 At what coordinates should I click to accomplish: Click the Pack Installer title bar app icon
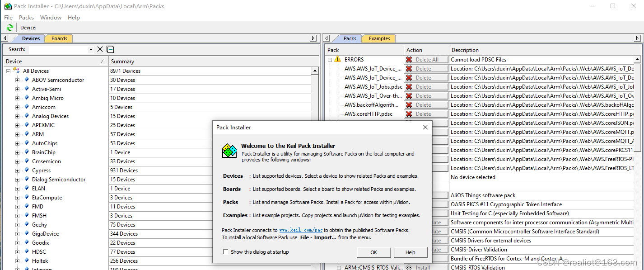[x=8, y=6]
